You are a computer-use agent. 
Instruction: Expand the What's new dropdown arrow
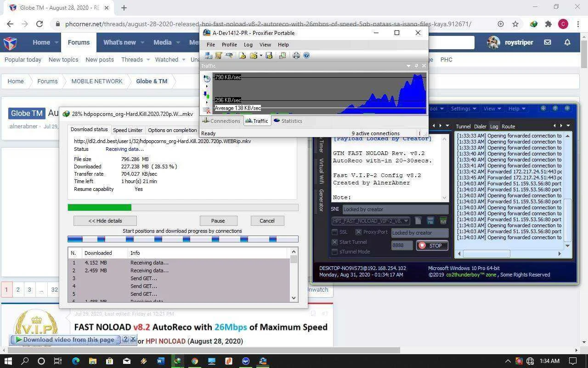[142, 42]
